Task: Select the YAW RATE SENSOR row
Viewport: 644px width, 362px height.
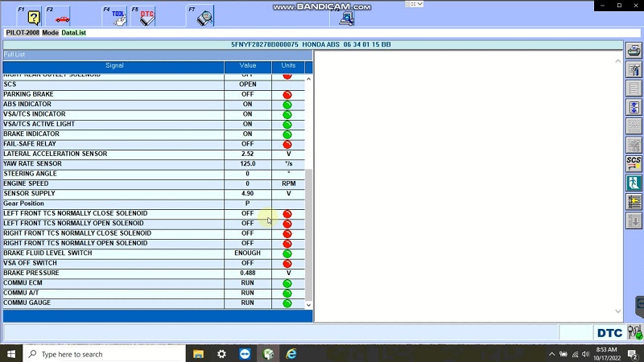Action: (154, 164)
